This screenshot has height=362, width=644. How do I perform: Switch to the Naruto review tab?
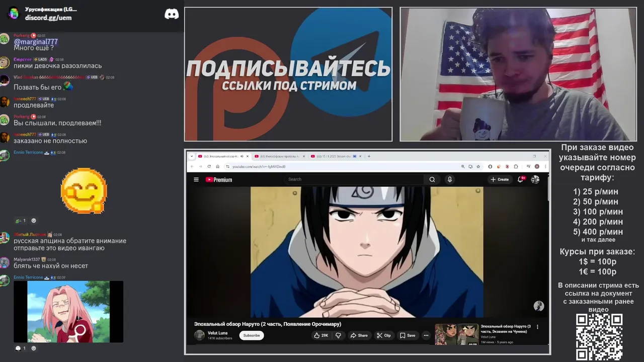click(x=223, y=156)
